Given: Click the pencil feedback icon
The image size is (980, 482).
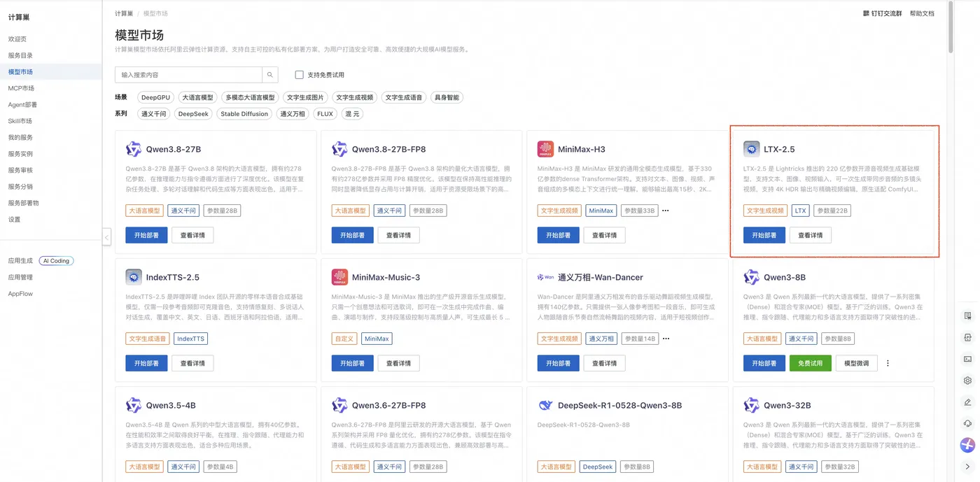Looking at the screenshot, I should (x=967, y=402).
